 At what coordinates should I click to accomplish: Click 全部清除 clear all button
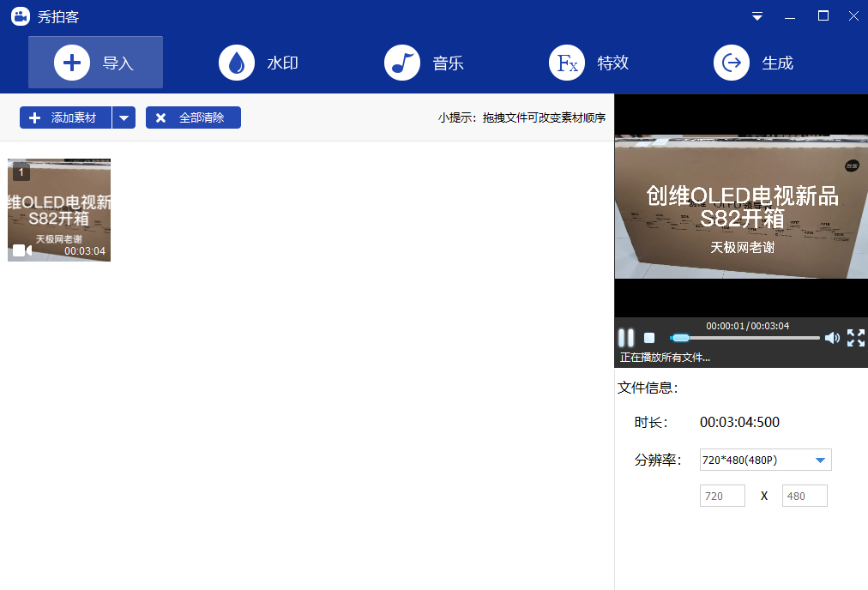pyautogui.click(x=193, y=117)
